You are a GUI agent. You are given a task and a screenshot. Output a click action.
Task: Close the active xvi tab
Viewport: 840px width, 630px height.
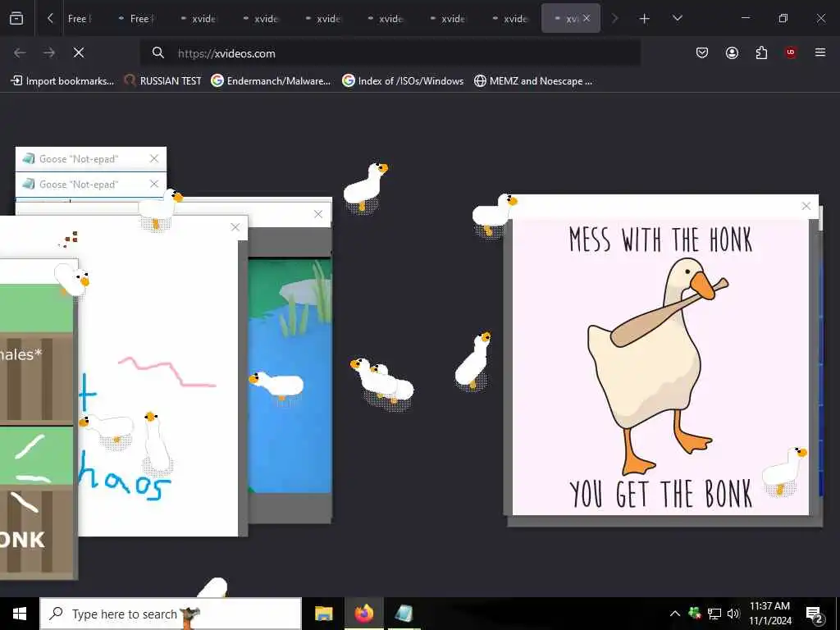(587, 18)
